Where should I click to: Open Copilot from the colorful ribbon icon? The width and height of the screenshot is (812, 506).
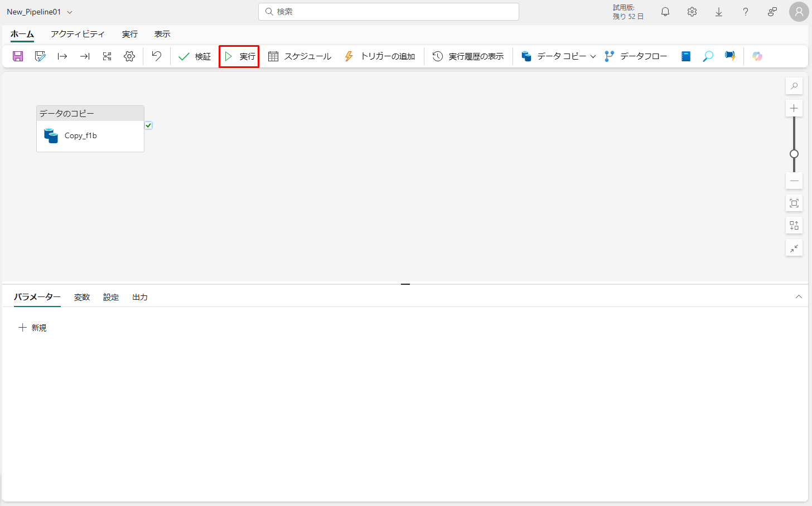757,56
